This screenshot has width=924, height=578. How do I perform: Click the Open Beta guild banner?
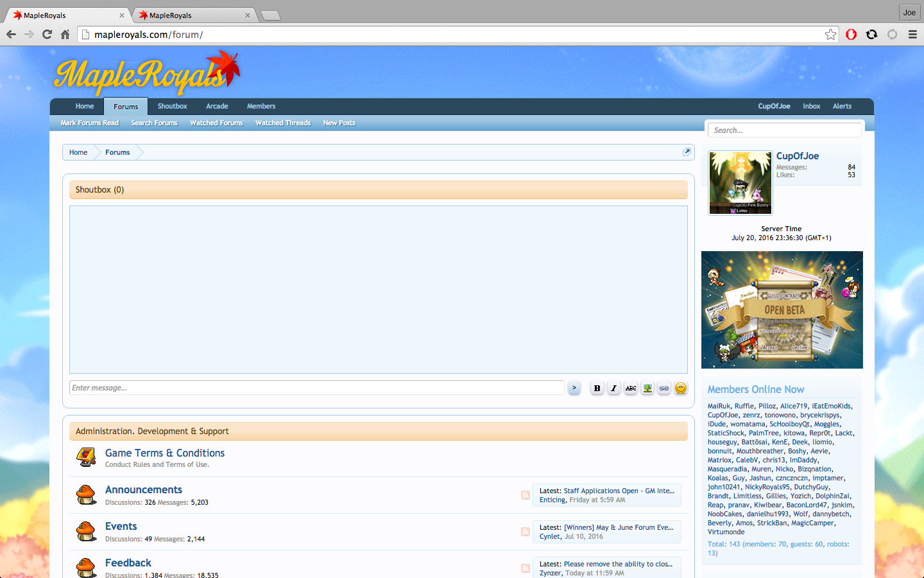[x=782, y=310]
